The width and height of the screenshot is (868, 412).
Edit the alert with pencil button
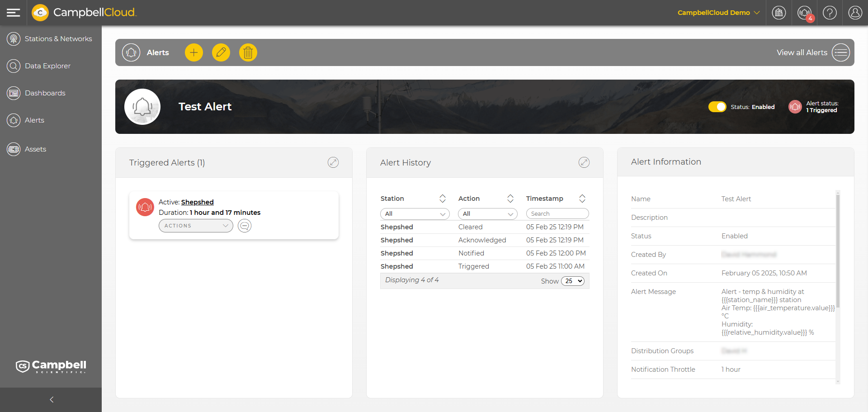(221, 52)
